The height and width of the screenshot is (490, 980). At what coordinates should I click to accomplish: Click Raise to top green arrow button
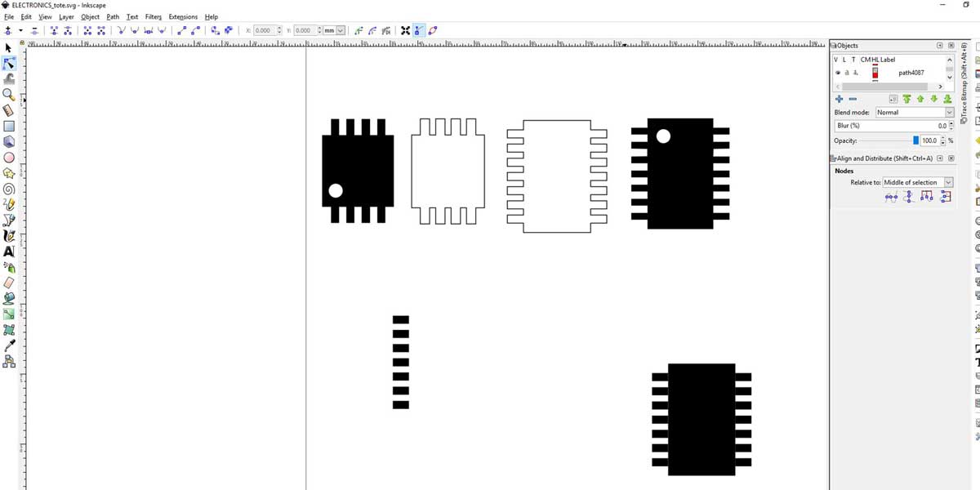(906, 99)
